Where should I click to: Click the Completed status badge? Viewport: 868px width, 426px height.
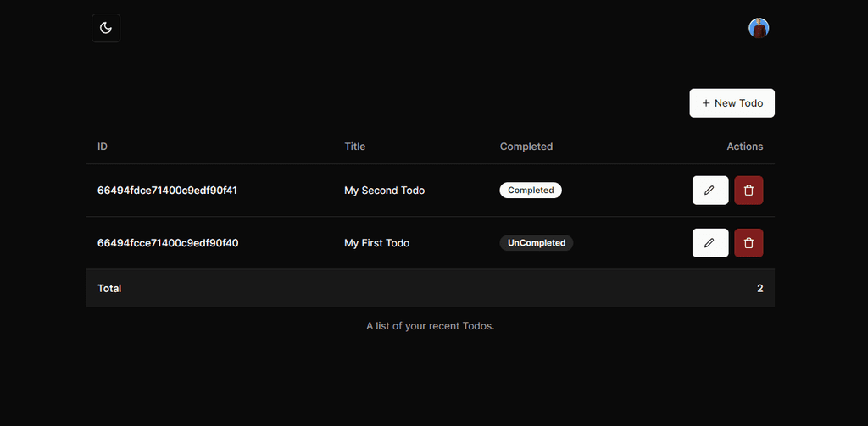(x=531, y=191)
